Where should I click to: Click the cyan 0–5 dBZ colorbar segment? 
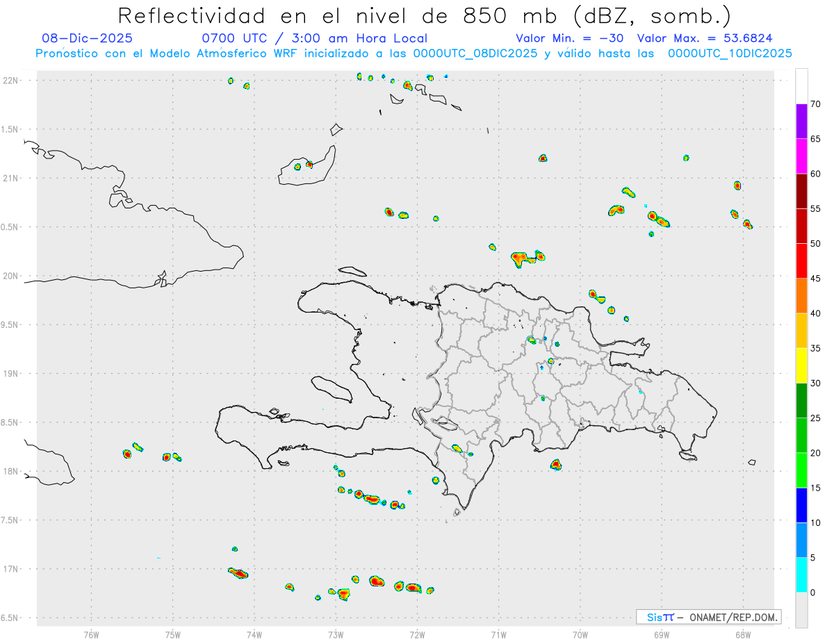click(x=801, y=575)
